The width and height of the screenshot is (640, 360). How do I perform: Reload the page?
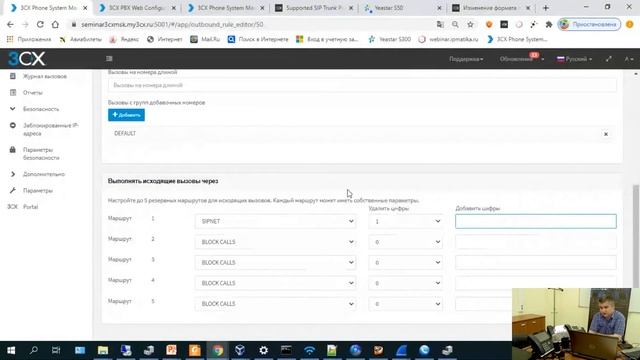click(x=40, y=24)
